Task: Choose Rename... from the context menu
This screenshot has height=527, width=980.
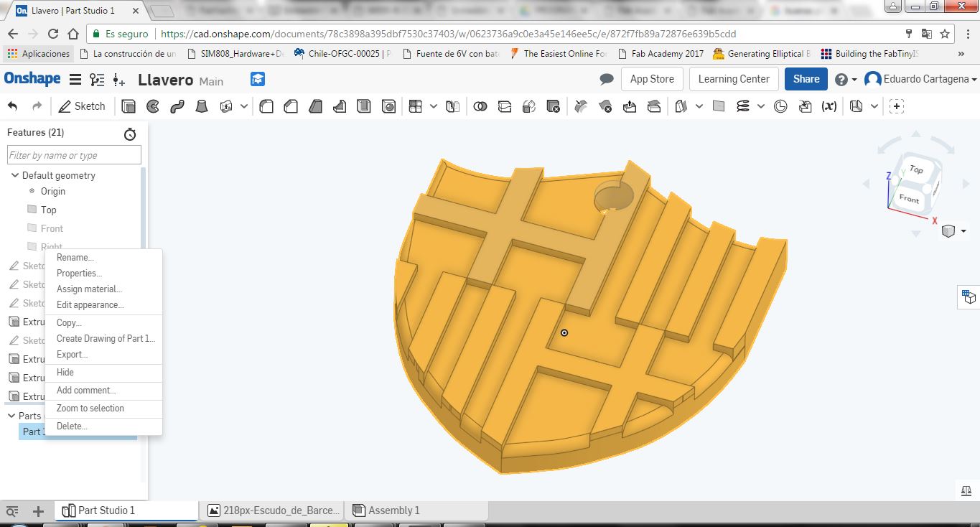Action: point(75,258)
